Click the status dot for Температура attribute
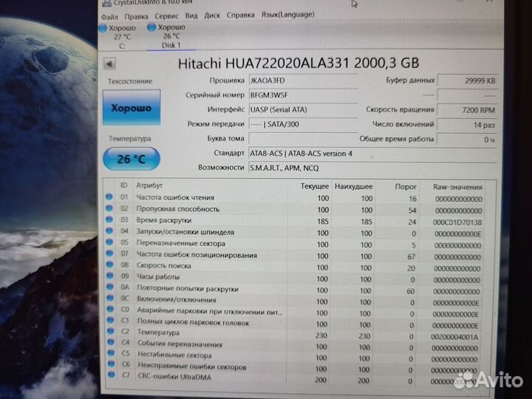 pyautogui.click(x=111, y=331)
